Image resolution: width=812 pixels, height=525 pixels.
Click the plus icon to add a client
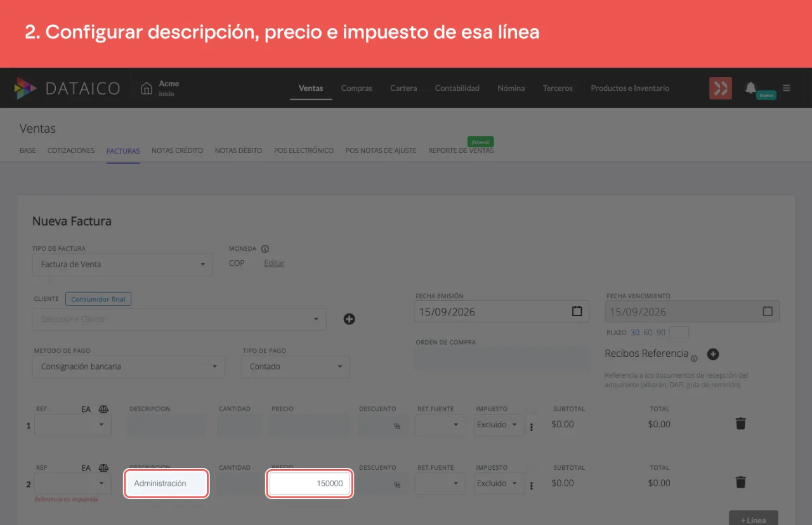click(x=349, y=319)
